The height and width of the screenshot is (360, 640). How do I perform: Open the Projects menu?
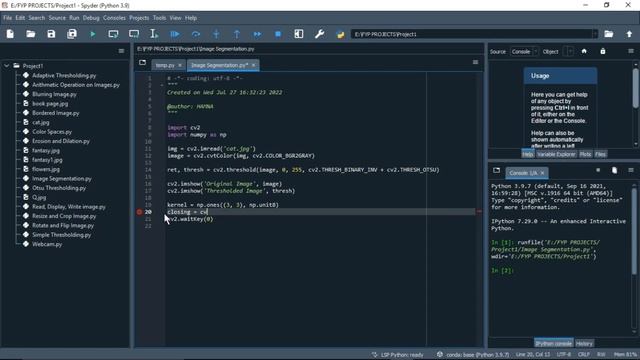[139, 18]
